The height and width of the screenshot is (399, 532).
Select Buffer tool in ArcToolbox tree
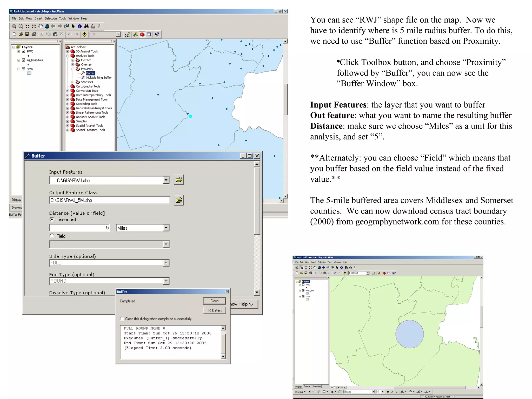[90, 73]
